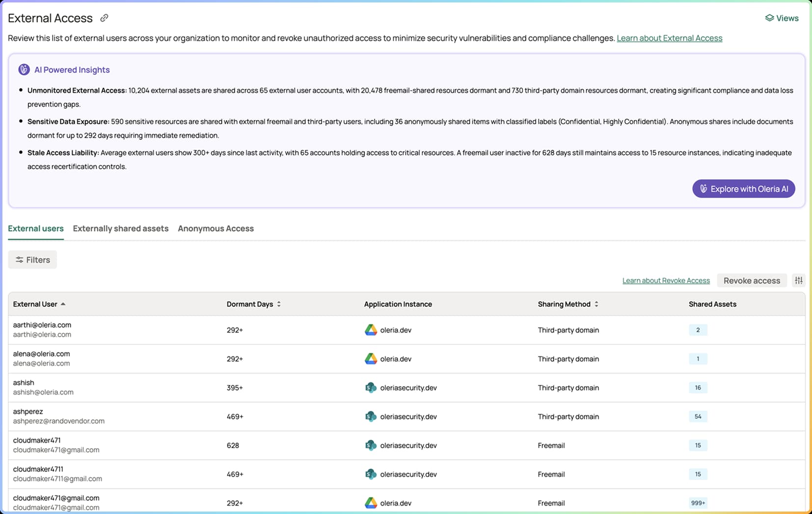Open the Filters button

coord(32,260)
